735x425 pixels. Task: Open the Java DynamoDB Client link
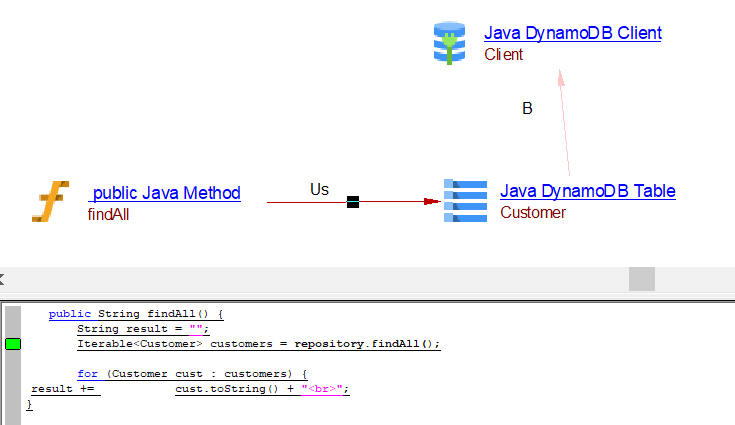tap(572, 33)
